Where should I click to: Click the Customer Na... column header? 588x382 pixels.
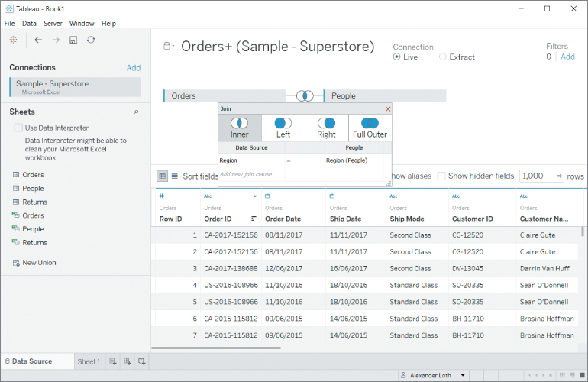(x=544, y=219)
